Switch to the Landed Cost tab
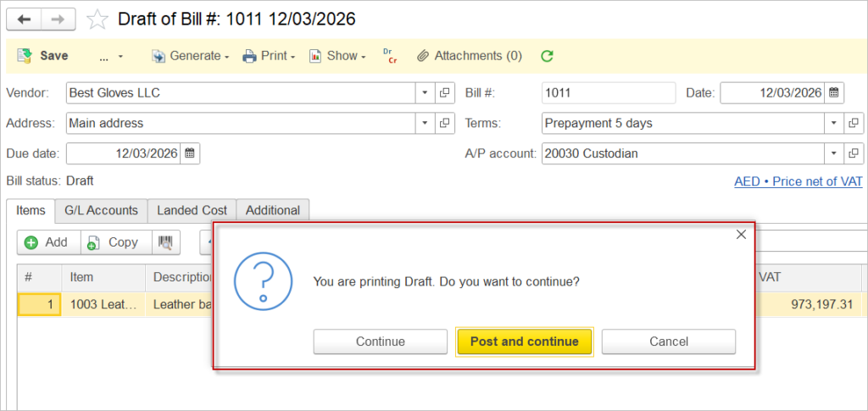The width and height of the screenshot is (868, 411). coord(192,210)
